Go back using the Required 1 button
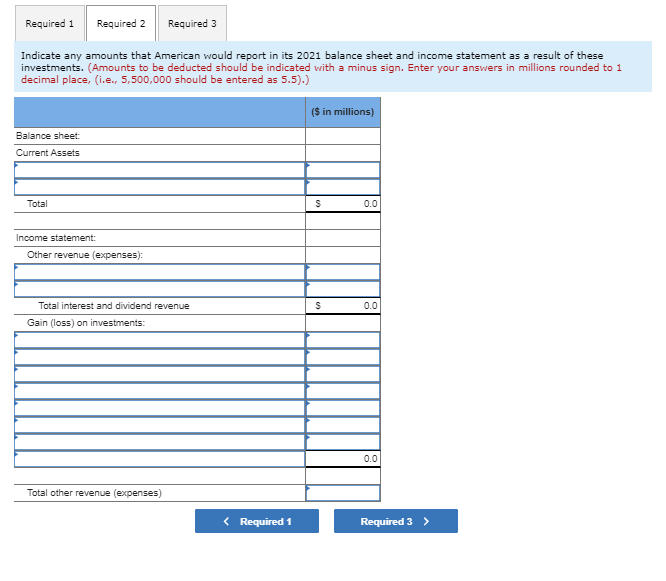The image size is (666, 581). [257, 521]
